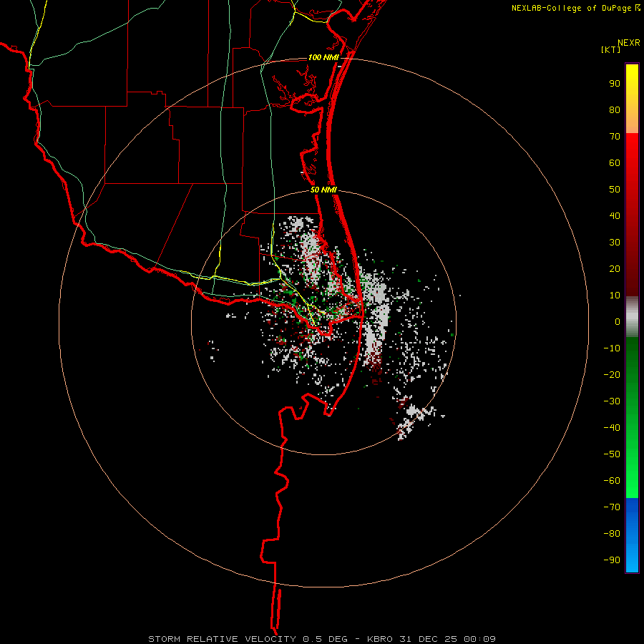Click the -80 value on the velocity scale

pyautogui.click(x=612, y=534)
